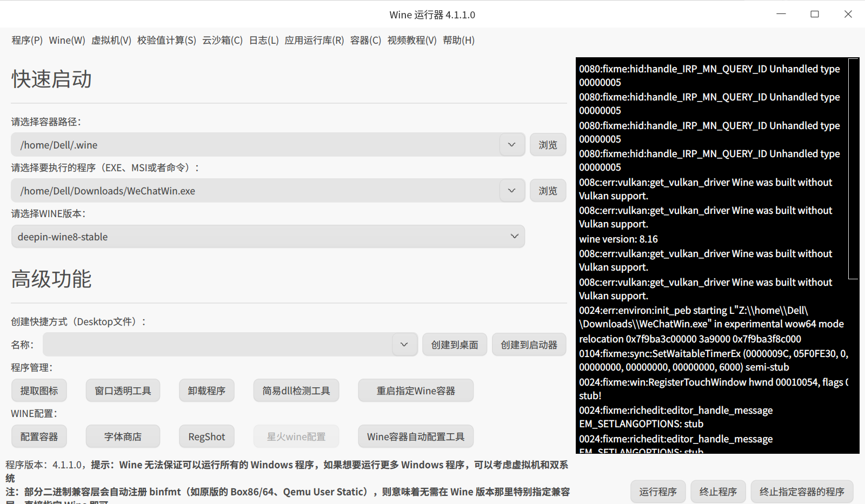Click 运行程序 to run the program

click(658, 492)
